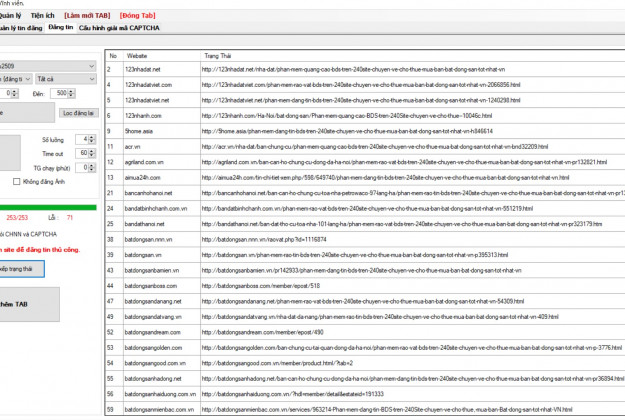Sort by the Trạng Thái column header
Viewport: 625px width, 420px height.
[413, 56]
